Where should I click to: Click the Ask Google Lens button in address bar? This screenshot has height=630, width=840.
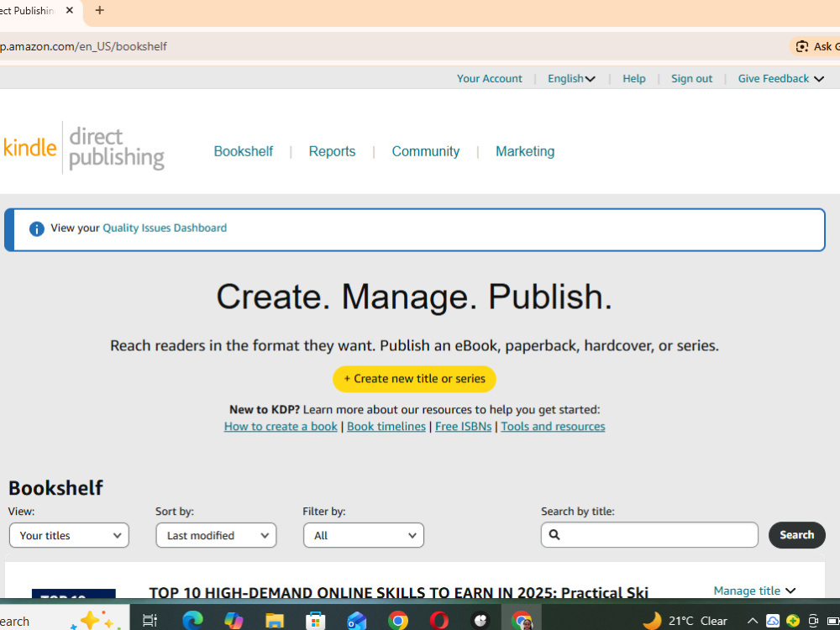(x=815, y=46)
